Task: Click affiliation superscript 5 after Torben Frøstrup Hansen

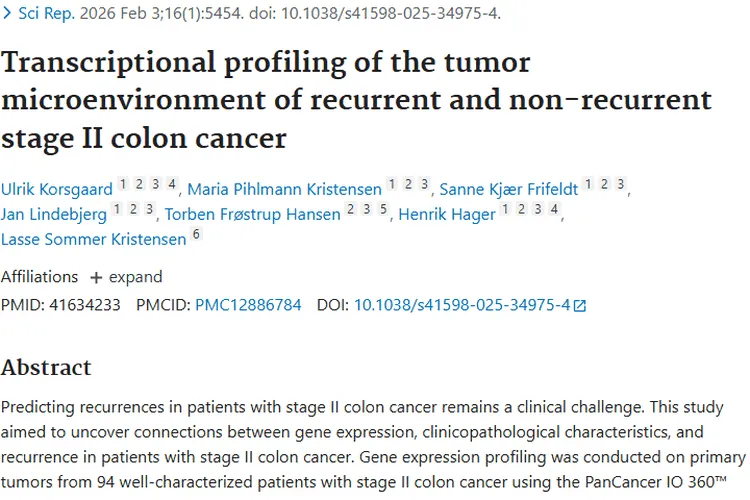Action: (383, 210)
